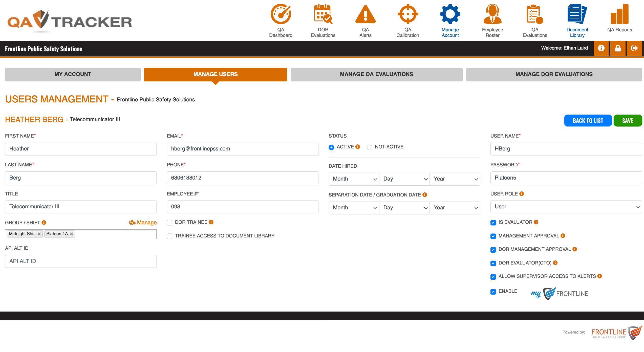This screenshot has height=352, width=644.
Task: Click the green SAVE button
Action: pyautogui.click(x=628, y=121)
